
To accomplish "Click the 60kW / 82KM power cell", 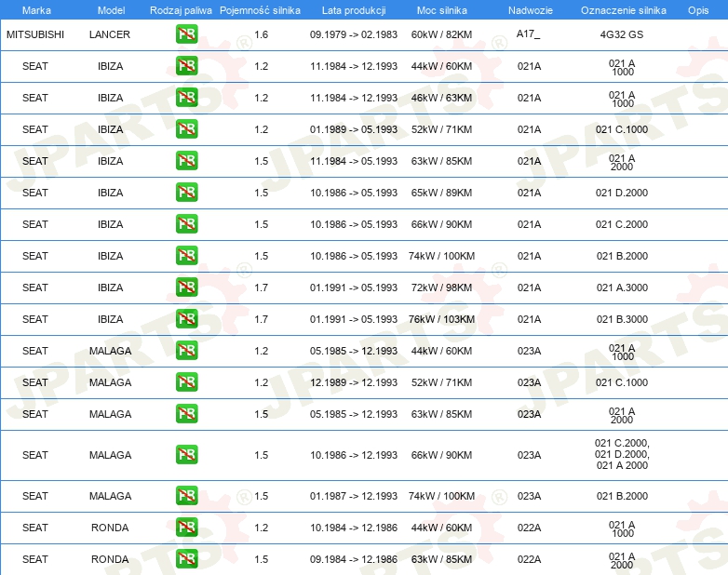I will coord(441,34).
